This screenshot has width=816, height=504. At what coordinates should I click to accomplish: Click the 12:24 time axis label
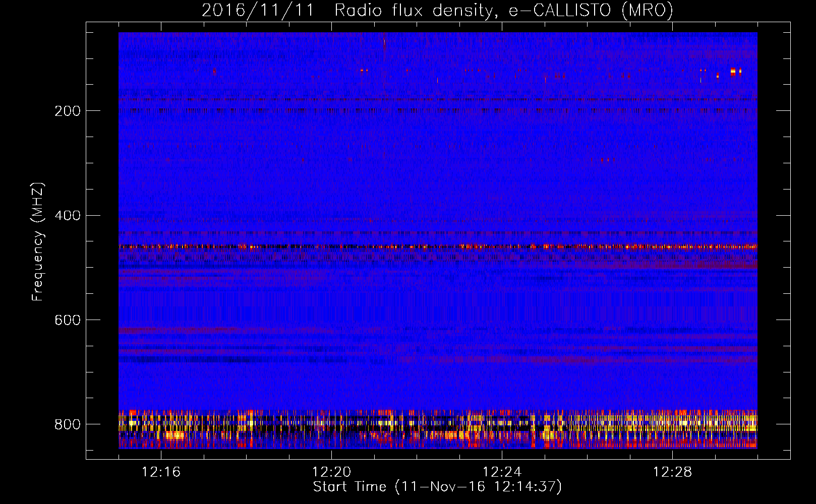pos(502,472)
